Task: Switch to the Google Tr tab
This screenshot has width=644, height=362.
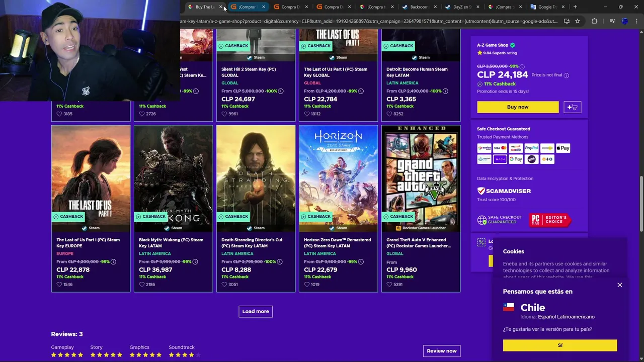Action: pos(547,7)
